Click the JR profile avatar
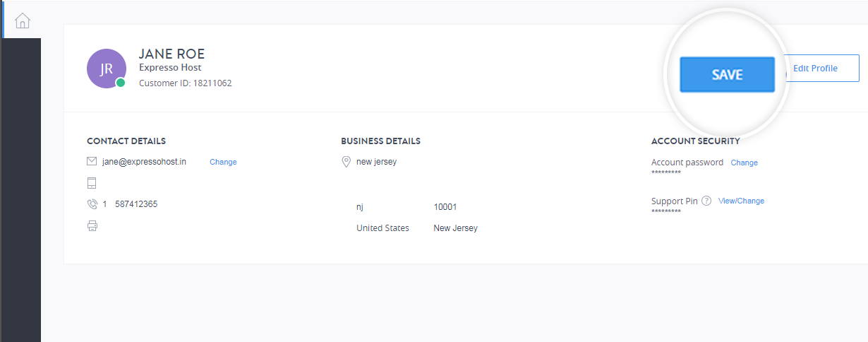The width and height of the screenshot is (868, 342). pos(106,69)
